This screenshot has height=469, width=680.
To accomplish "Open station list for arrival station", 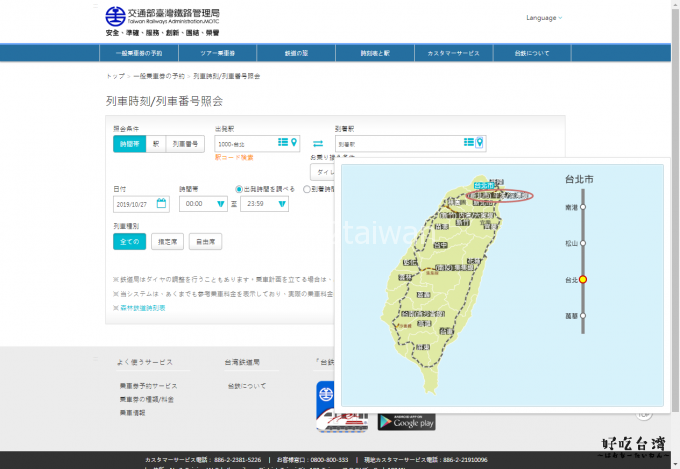I will click(469, 143).
